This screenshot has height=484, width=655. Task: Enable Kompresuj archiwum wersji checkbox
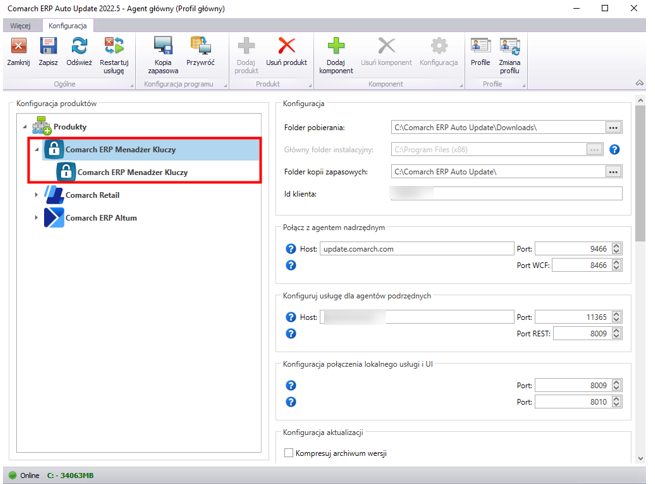[x=288, y=453]
